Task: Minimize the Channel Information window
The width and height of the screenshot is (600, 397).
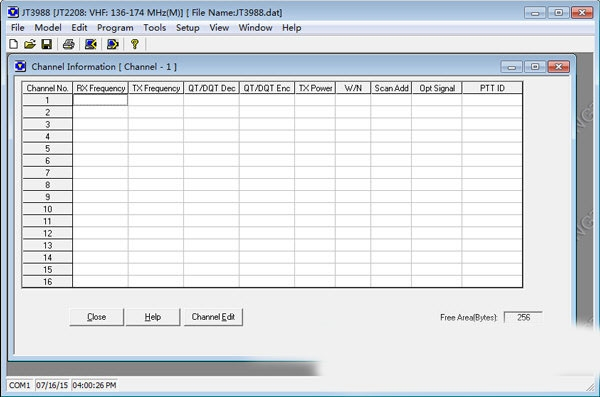Action: (x=512, y=67)
